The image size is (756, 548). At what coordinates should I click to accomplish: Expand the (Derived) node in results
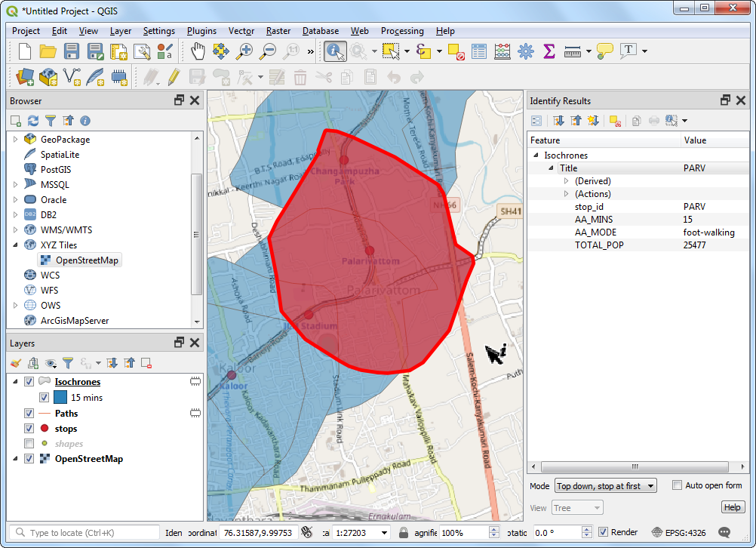pyautogui.click(x=567, y=181)
